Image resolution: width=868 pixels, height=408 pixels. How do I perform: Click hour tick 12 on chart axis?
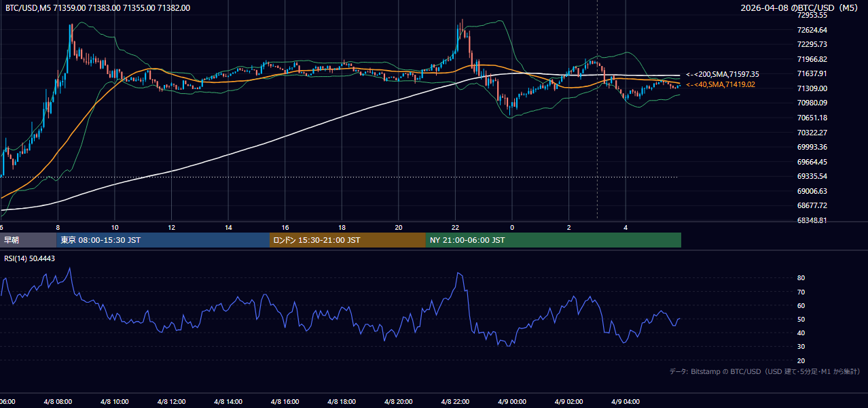(172, 227)
